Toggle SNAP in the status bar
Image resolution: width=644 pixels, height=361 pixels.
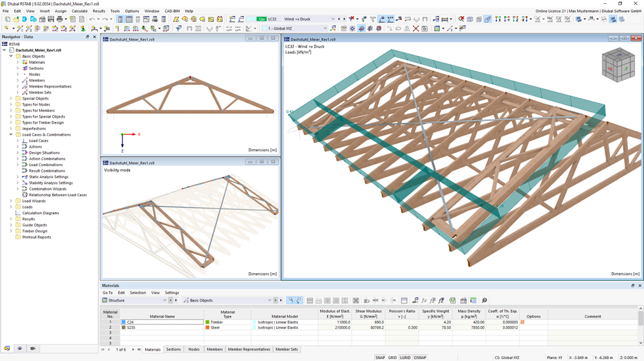pyautogui.click(x=381, y=357)
